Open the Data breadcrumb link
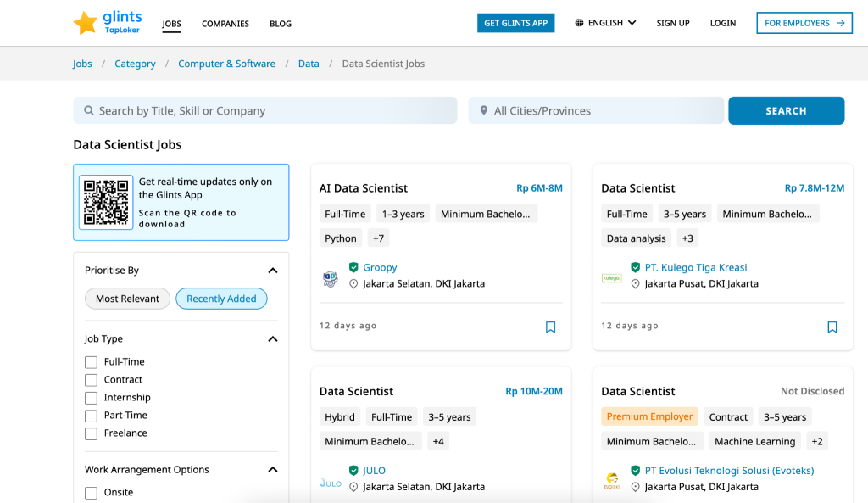 (309, 64)
